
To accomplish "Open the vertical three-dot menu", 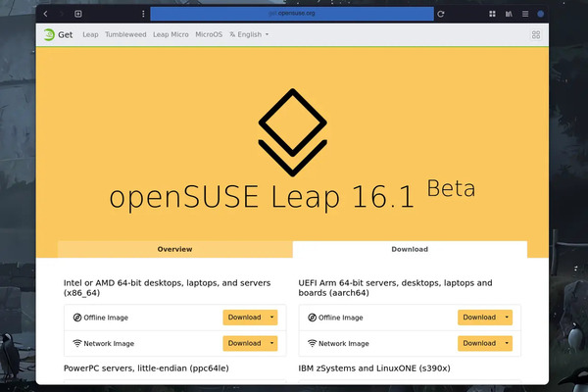I will (143, 14).
